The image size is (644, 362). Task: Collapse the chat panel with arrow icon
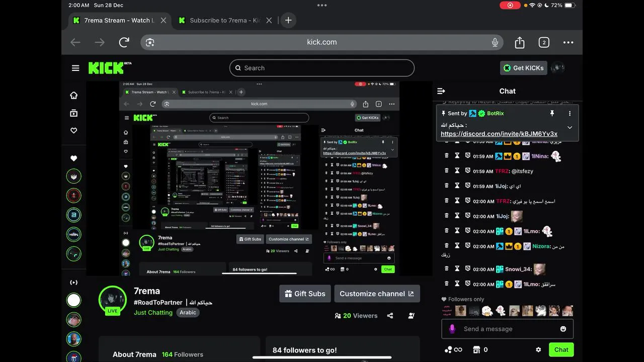click(441, 91)
